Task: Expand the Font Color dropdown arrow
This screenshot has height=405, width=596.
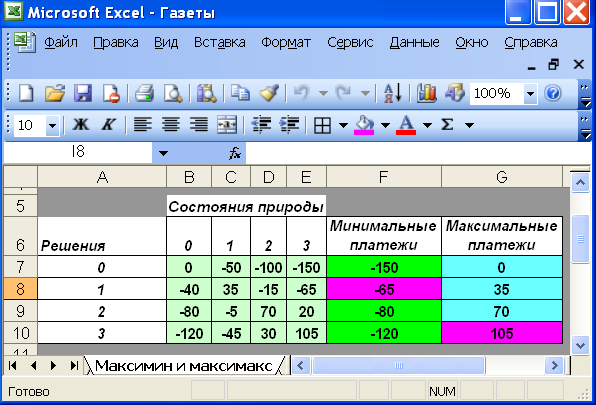Action: (427, 125)
